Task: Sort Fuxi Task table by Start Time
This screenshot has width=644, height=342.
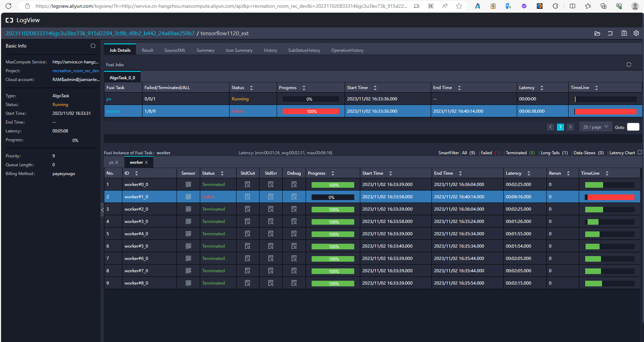Action: pyautogui.click(x=375, y=88)
